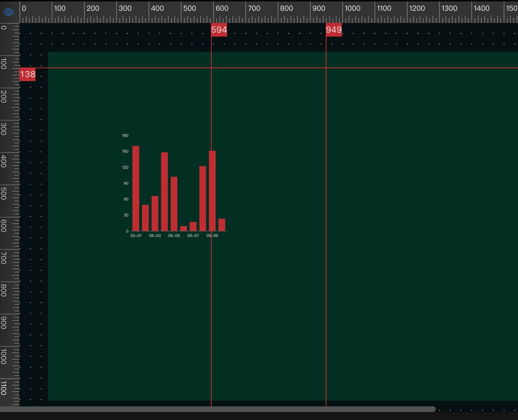Click the left ruler mark 700
Viewport: 518px width, 420px height.
4,258
